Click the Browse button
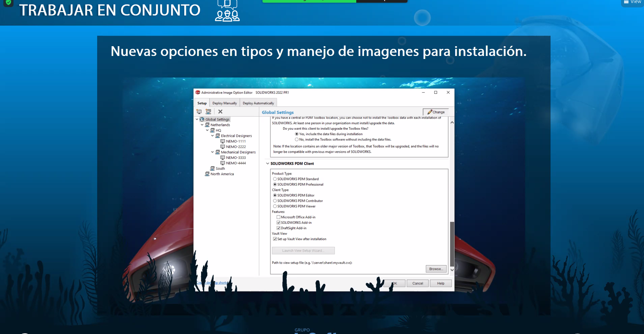The width and height of the screenshot is (644, 334). [x=436, y=269]
